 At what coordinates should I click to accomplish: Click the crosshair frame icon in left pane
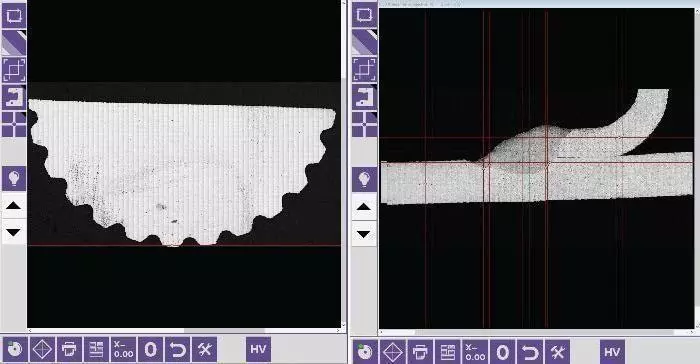[14, 70]
